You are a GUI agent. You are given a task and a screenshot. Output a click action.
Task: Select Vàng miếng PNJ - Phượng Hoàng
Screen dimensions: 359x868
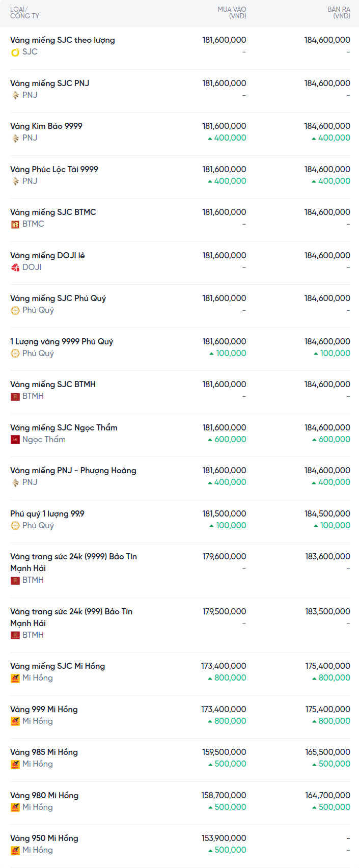(x=73, y=471)
